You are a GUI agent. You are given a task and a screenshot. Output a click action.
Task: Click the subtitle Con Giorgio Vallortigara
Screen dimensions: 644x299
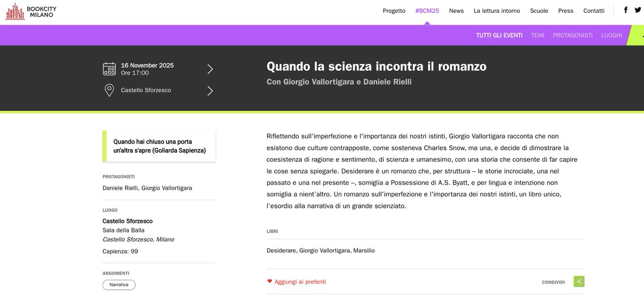click(339, 82)
